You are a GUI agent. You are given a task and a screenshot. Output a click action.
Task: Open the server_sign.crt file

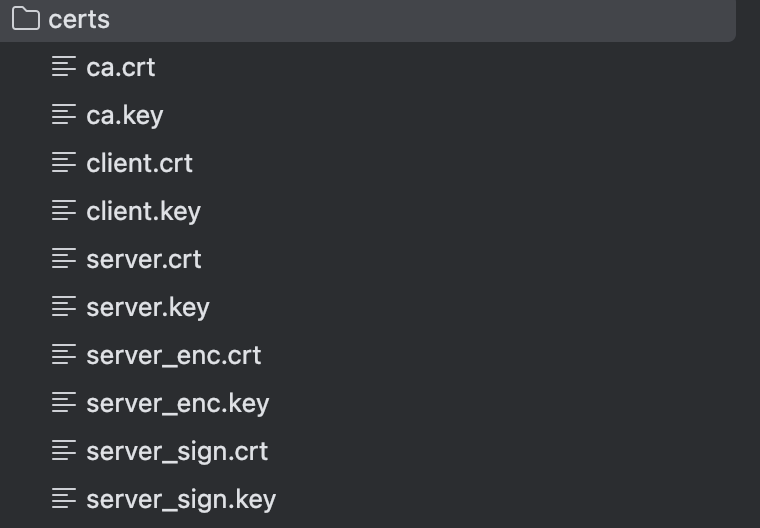(177, 451)
